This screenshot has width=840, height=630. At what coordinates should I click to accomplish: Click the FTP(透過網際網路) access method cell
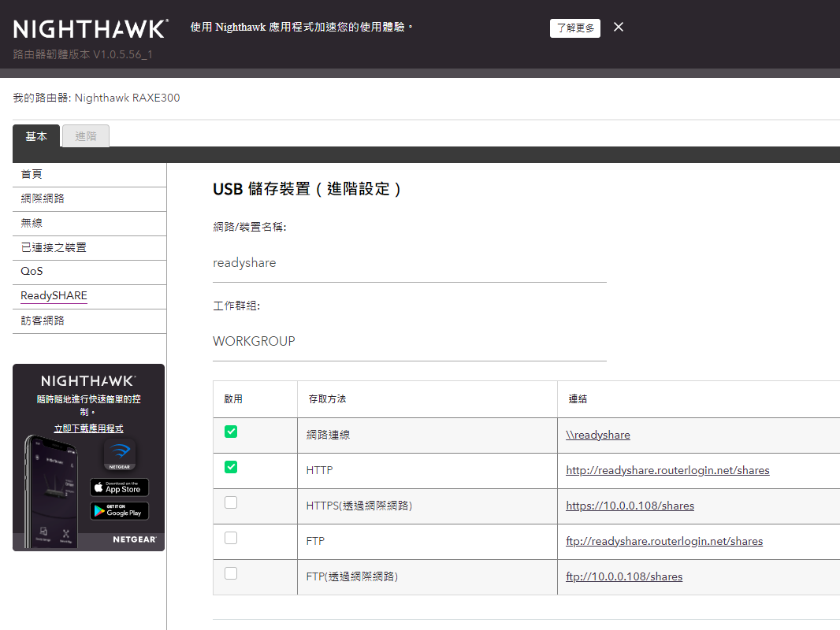coord(427,577)
